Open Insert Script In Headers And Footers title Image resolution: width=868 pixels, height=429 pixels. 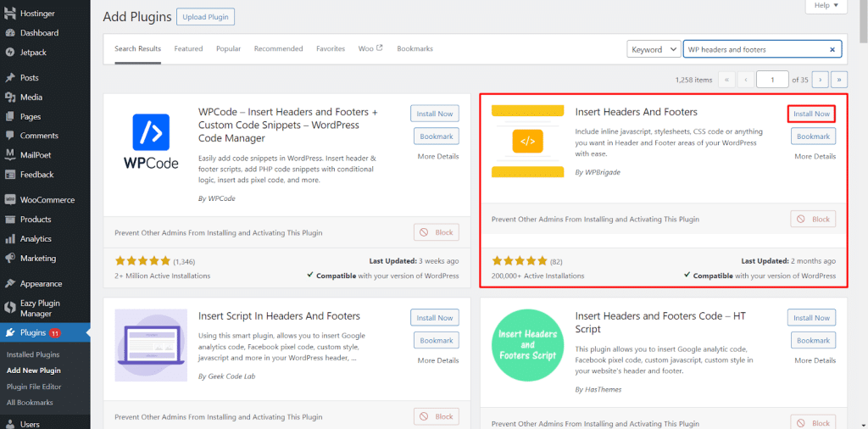point(279,316)
